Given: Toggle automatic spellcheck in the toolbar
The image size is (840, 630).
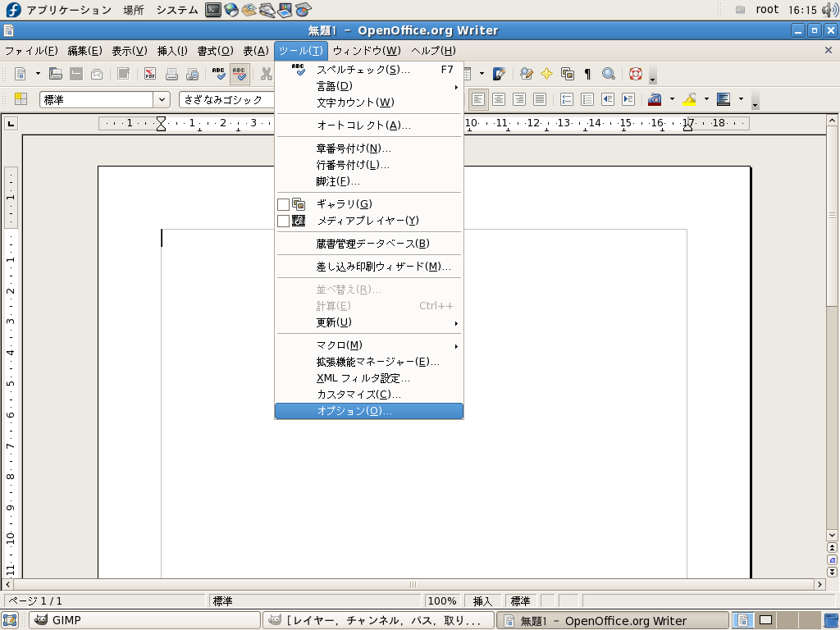Looking at the screenshot, I should pos(240,74).
